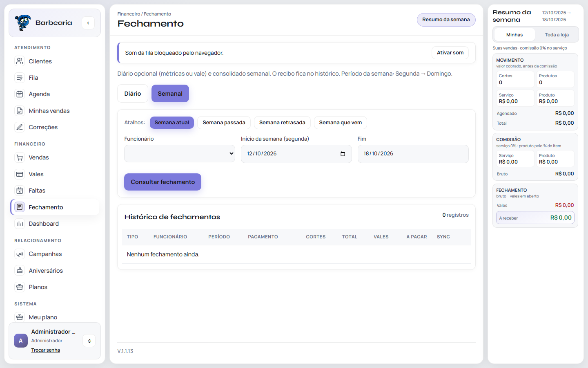588x368 pixels.
Task: Click the A receber total row
Action: (x=535, y=218)
